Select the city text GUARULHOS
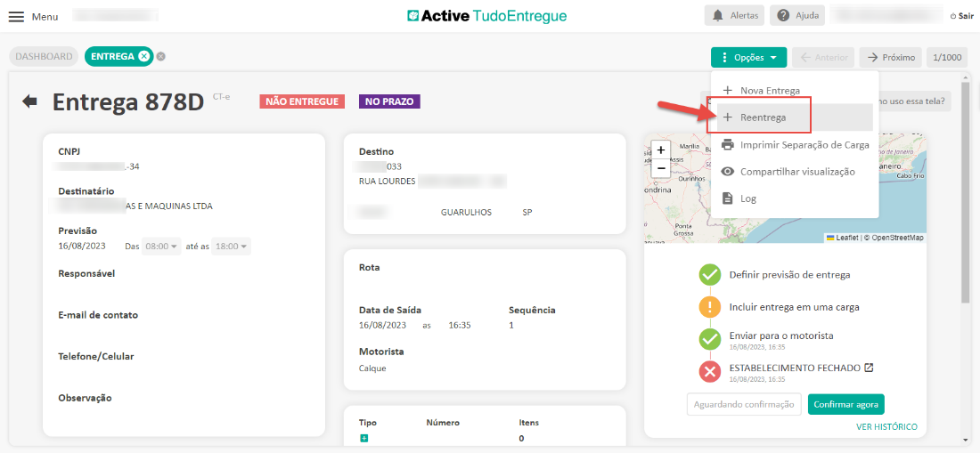The image size is (980, 453). click(466, 212)
